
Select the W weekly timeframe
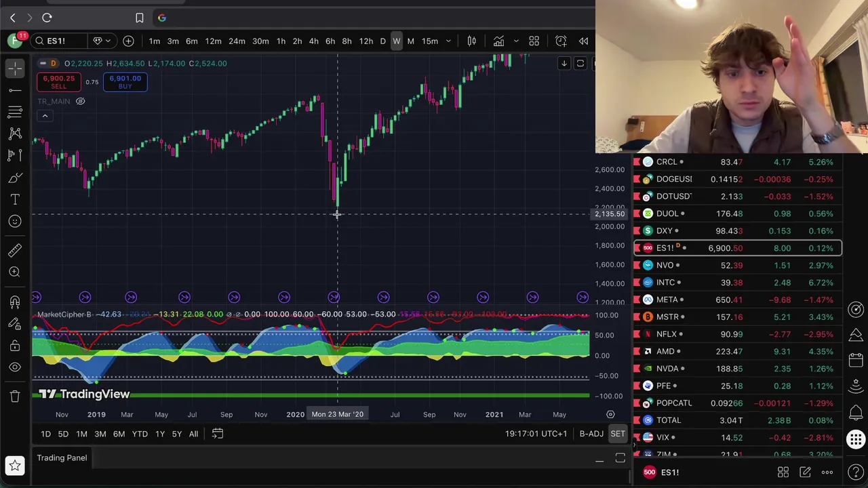click(x=396, y=41)
